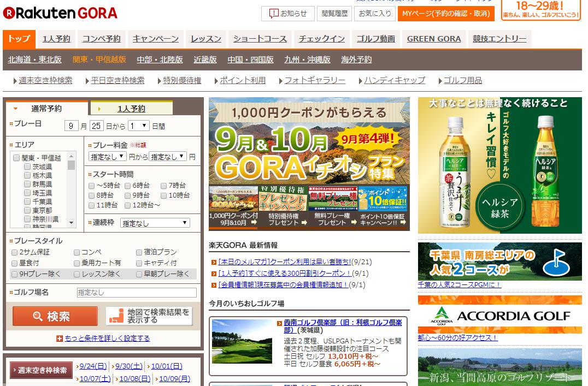Click the ACCORDIA GOLF logo banner
Image resolution: width=588 pixels, height=386 pixels.
pyautogui.click(x=500, y=314)
